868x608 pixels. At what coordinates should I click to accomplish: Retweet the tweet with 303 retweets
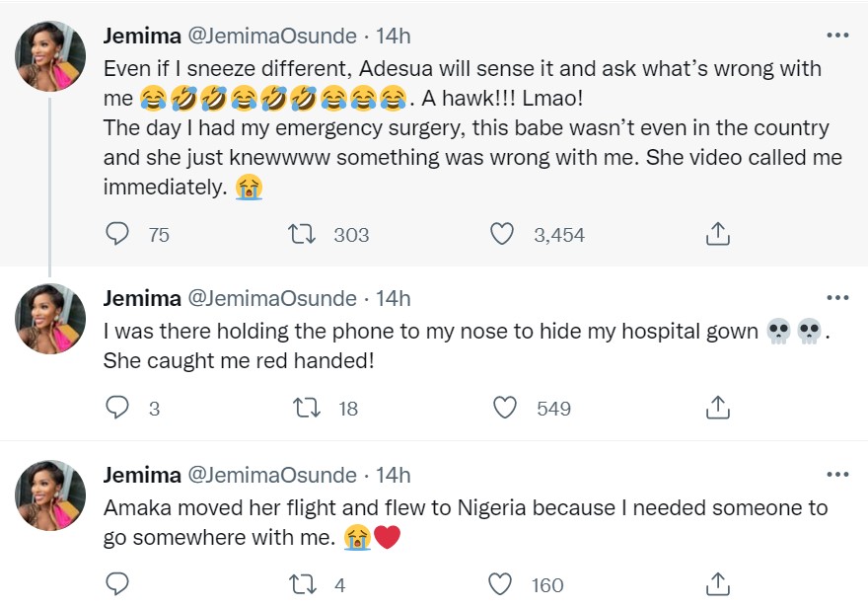302,234
